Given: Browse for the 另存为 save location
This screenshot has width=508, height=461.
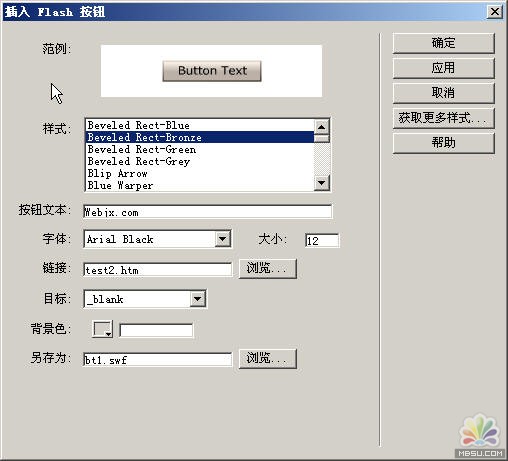Looking at the screenshot, I should pos(268,359).
